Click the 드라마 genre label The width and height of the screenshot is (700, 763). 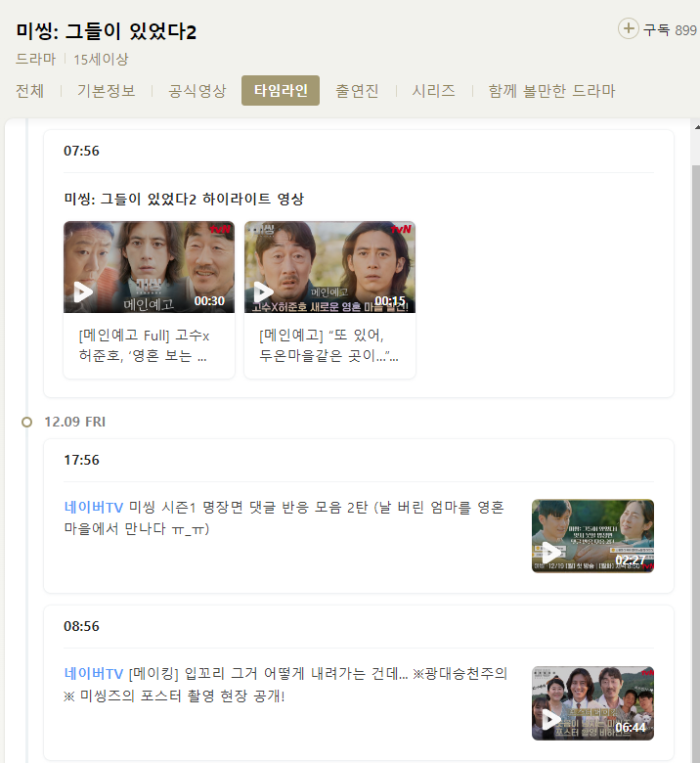35,59
